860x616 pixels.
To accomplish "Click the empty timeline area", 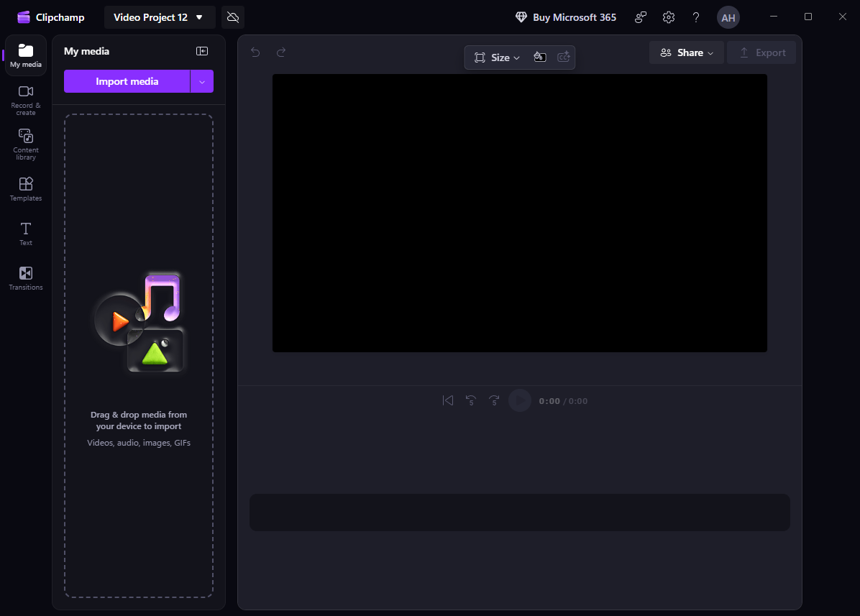I will click(x=519, y=512).
